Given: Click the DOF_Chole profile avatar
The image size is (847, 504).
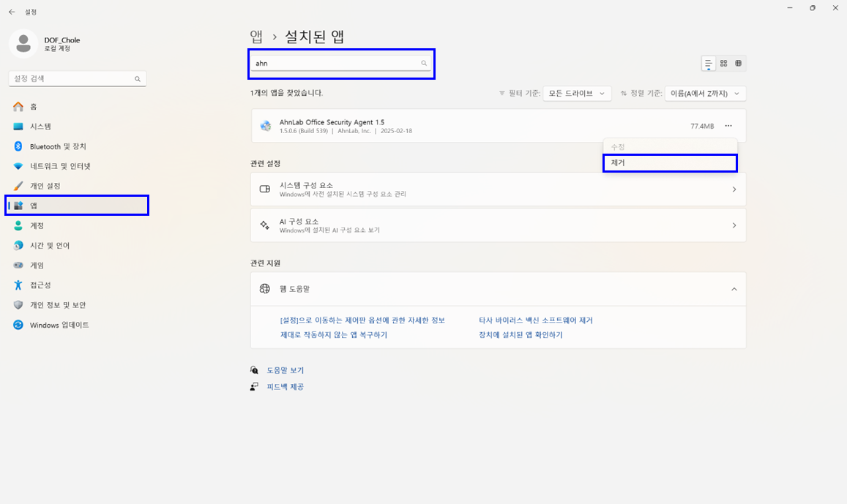Looking at the screenshot, I should point(23,44).
